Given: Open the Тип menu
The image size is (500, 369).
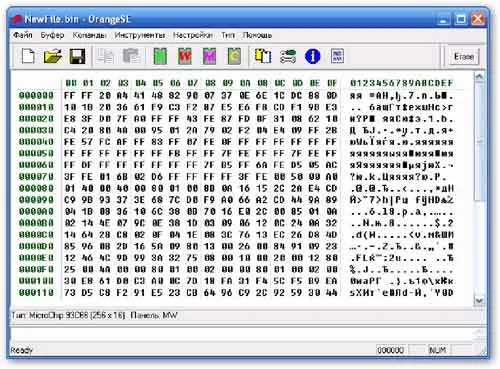Looking at the screenshot, I should pyautogui.click(x=228, y=35).
